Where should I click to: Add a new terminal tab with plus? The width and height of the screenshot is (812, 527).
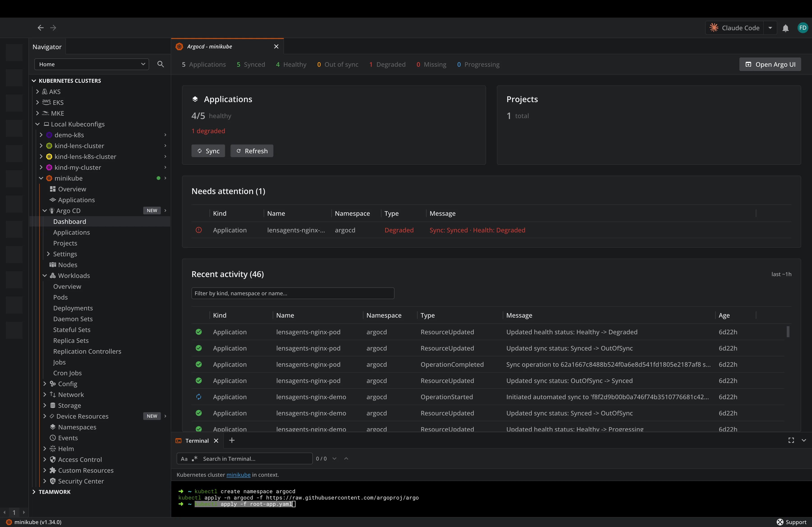click(232, 440)
